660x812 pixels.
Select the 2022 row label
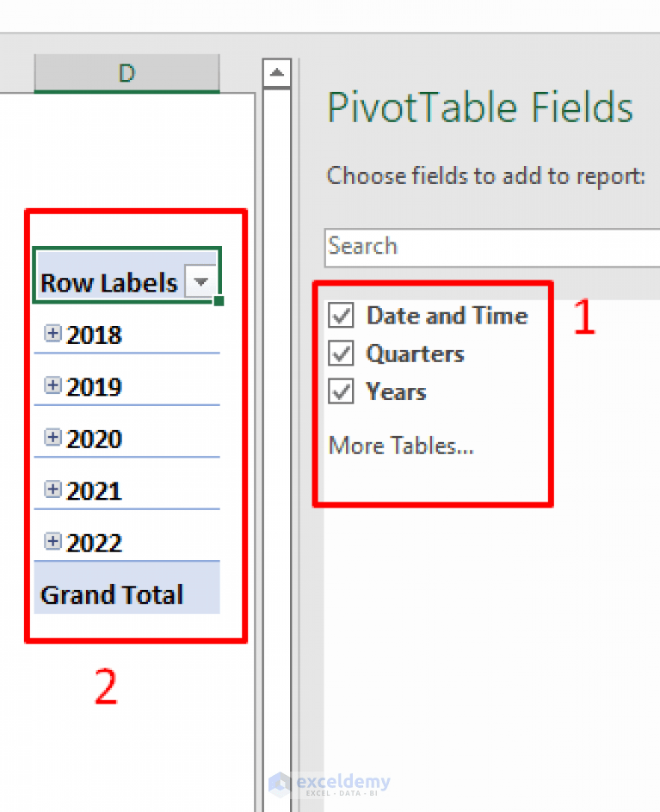click(95, 543)
